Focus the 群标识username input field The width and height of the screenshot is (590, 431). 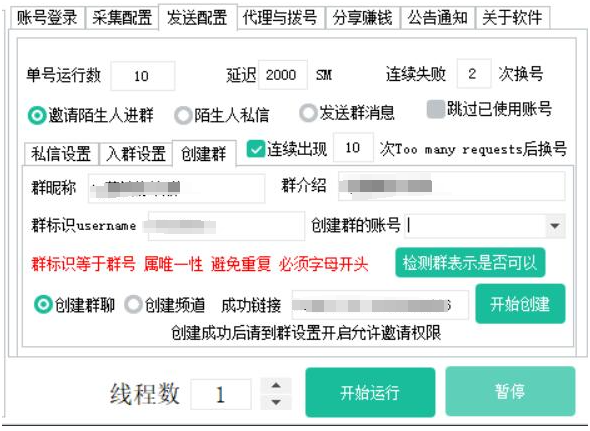[x=226, y=226]
